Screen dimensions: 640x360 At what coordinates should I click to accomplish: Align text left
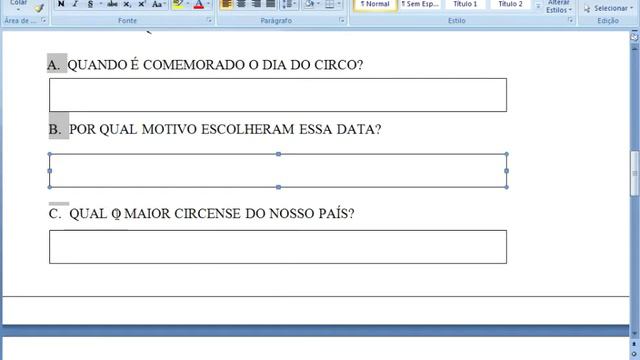[x=227, y=4]
